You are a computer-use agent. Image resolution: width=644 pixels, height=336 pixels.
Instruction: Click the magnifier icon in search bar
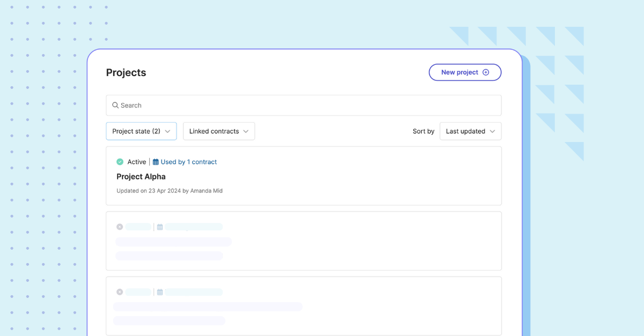pyautogui.click(x=115, y=106)
